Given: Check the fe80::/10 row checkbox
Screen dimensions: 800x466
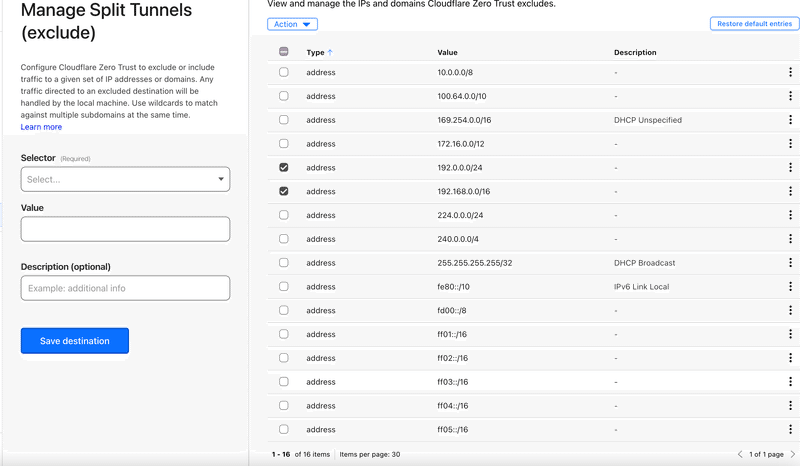Looking at the screenshot, I should coord(284,286).
